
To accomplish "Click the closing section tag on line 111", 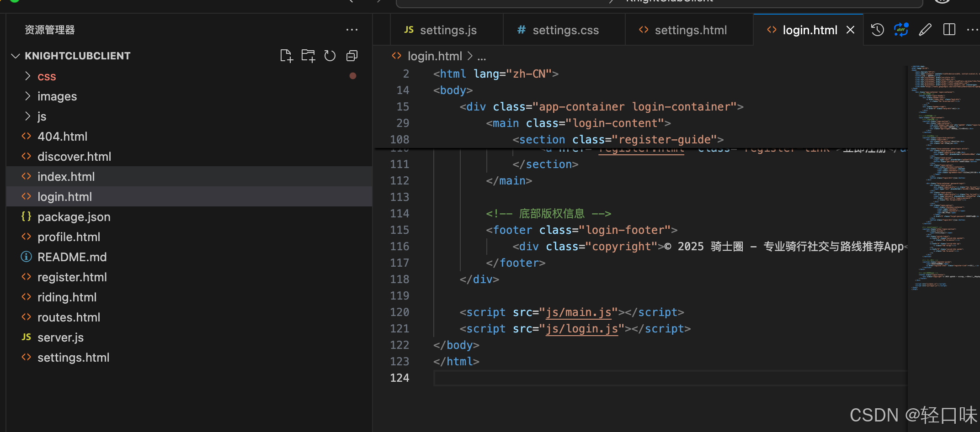I will pos(545,164).
